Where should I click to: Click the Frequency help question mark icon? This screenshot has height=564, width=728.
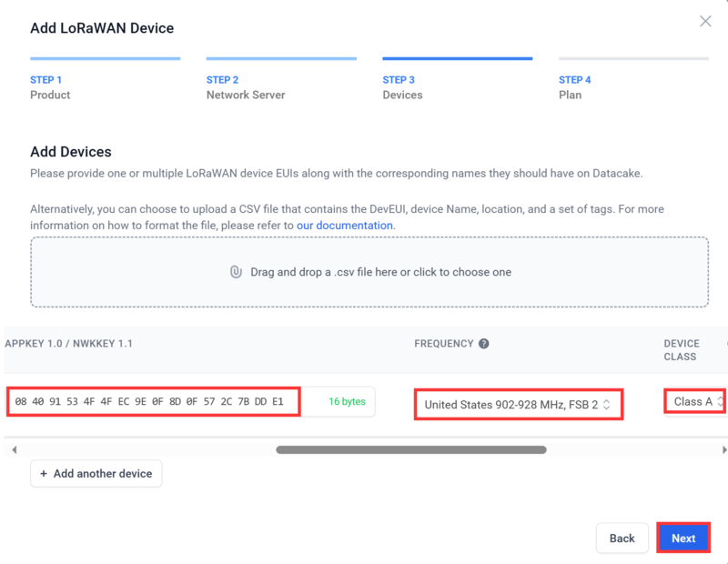coord(484,344)
